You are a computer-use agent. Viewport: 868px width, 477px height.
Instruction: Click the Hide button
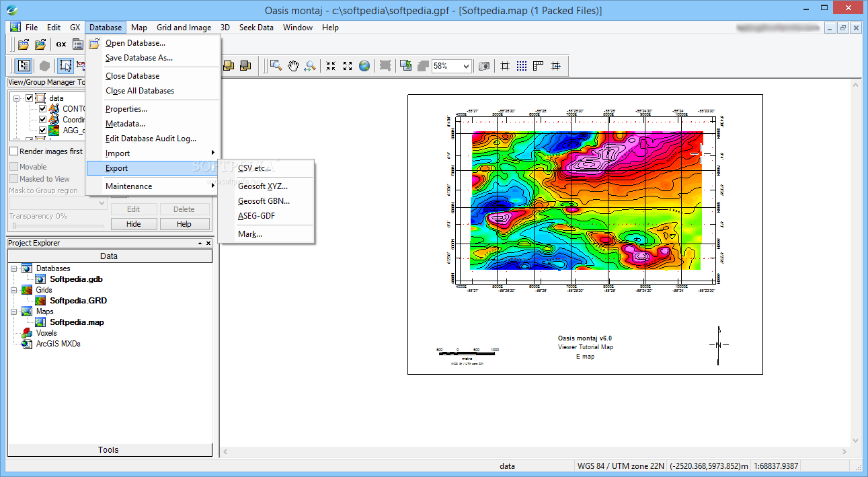click(x=134, y=224)
